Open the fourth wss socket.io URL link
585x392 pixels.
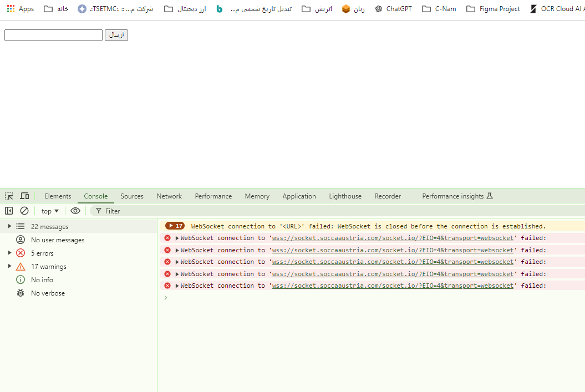pos(393,274)
